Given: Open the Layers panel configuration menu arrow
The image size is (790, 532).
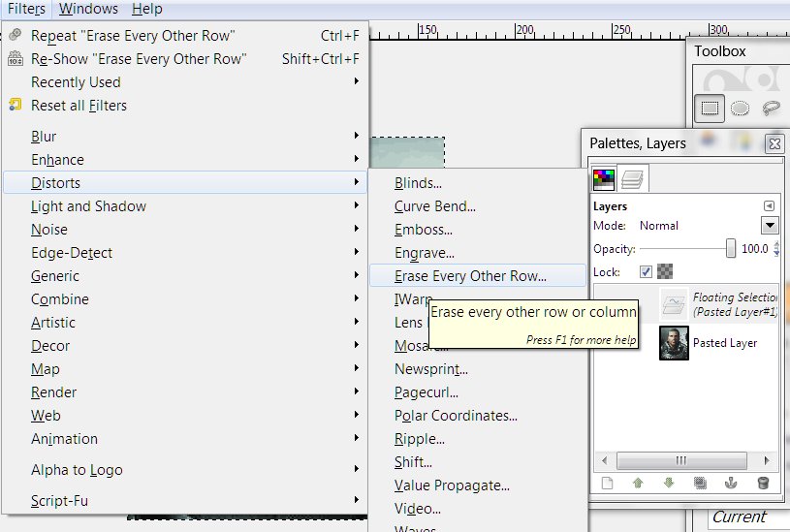Looking at the screenshot, I should tap(769, 206).
